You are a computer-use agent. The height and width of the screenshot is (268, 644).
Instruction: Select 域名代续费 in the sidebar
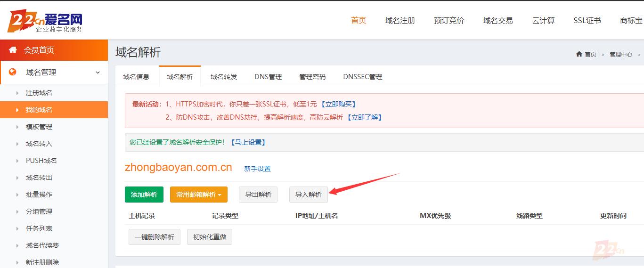(42, 245)
